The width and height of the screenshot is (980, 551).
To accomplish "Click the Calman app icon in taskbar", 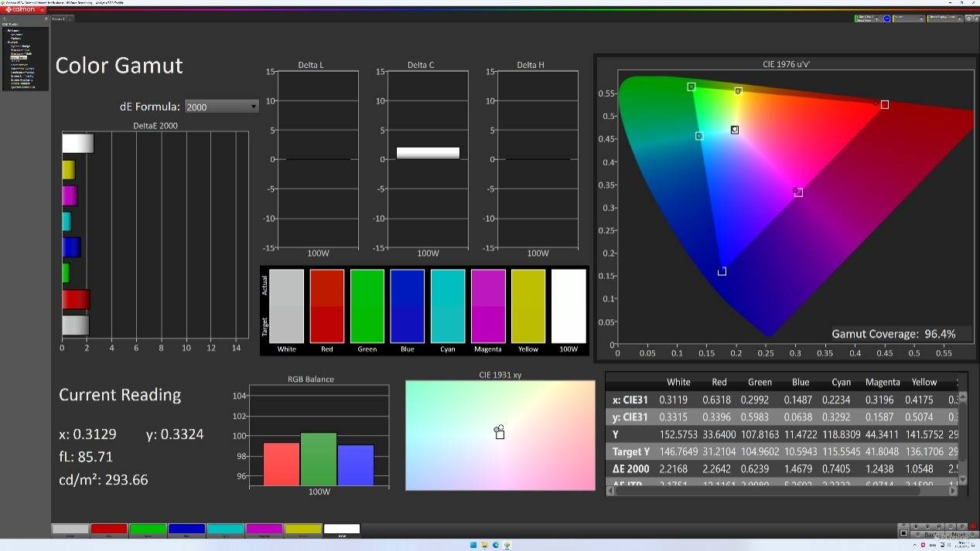I will coord(507,545).
